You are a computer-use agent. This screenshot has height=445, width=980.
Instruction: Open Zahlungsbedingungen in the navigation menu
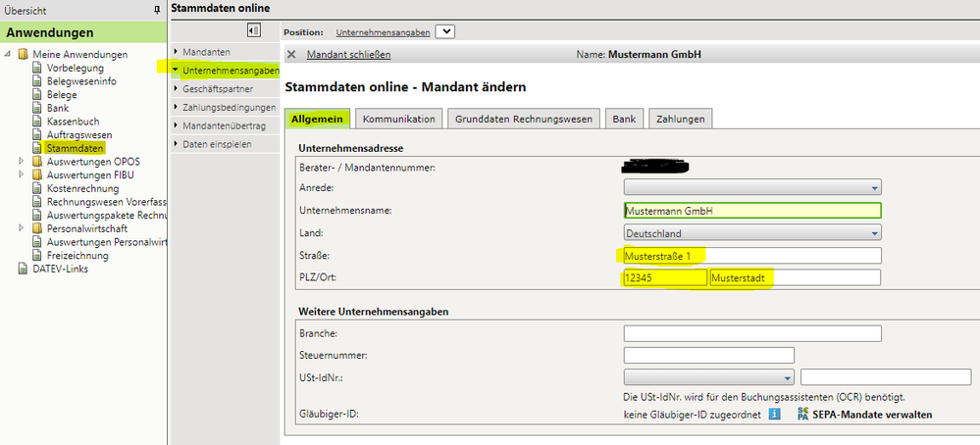pyautogui.click(x=225, y=108)
